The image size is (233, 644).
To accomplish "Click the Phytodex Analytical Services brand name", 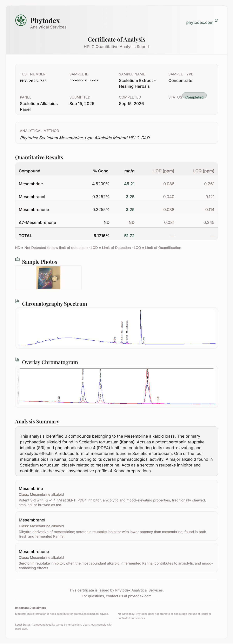I will 48,23.
